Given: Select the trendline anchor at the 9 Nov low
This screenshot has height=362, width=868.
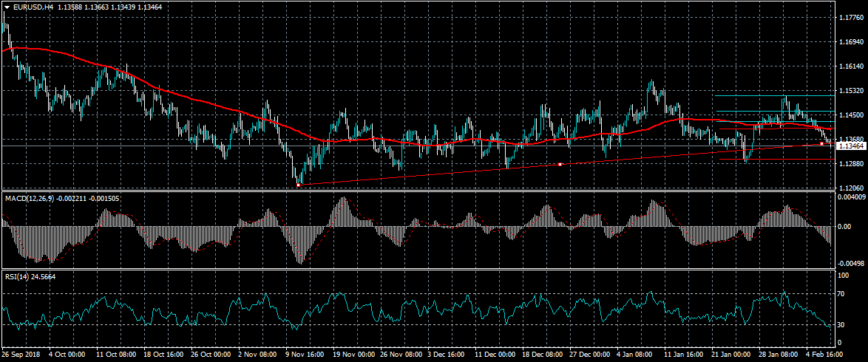Looking at the screenshot, I should pos(298,185).
